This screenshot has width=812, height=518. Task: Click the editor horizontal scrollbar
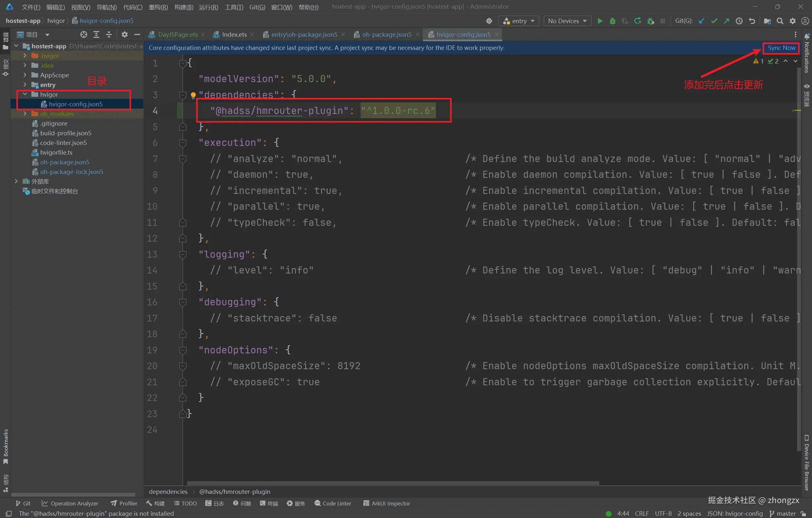point(393,483)
